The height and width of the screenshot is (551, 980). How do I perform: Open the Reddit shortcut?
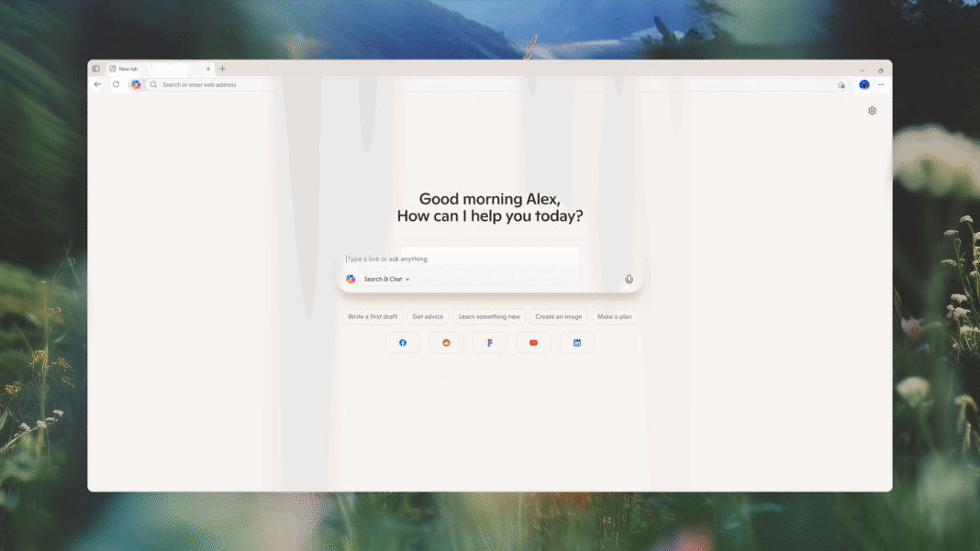(446, 342)
